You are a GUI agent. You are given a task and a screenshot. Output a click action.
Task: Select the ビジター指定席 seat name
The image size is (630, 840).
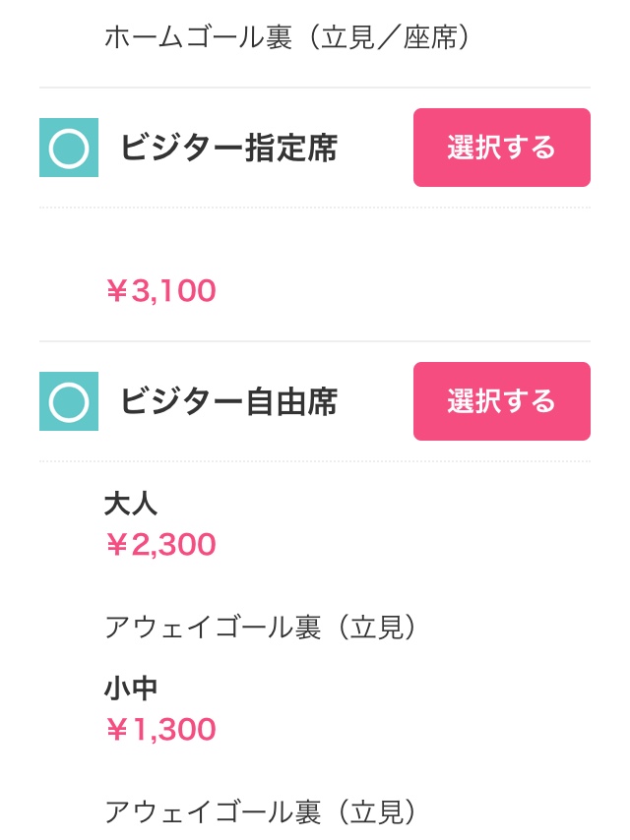pyautogui.click(x=228, y=148)
